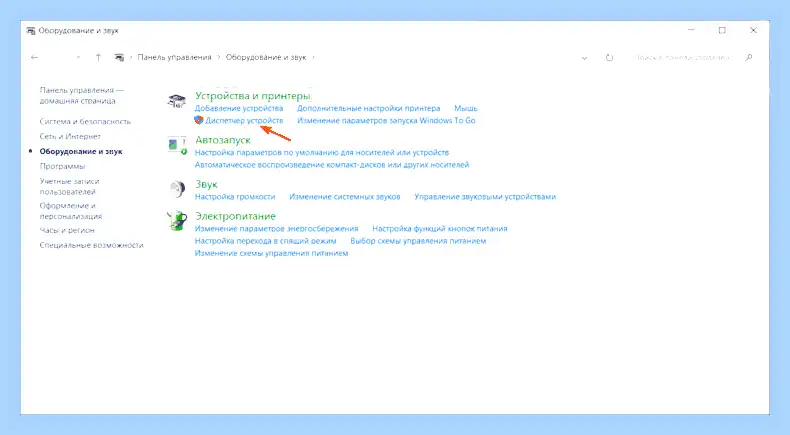Expand the chevron after Панель управления breadcrumb
790x435 pixels.
click(219, 57)
